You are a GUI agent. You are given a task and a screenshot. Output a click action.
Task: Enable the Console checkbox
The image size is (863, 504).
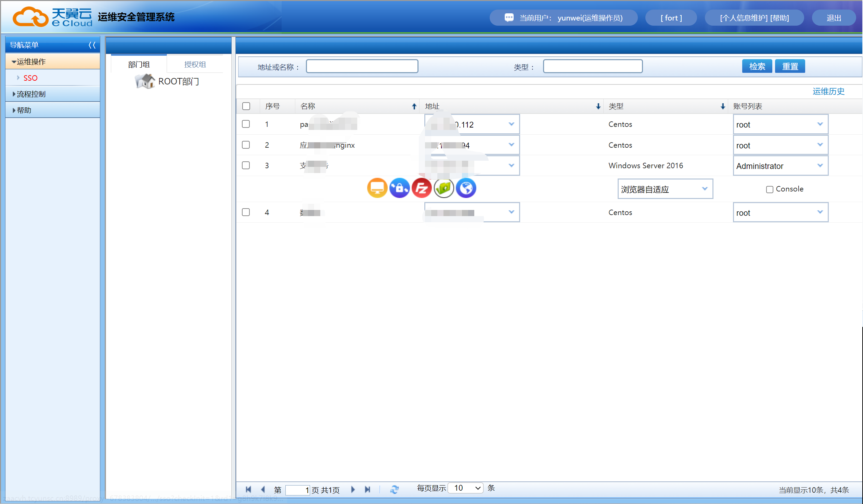tap(770, 189)
